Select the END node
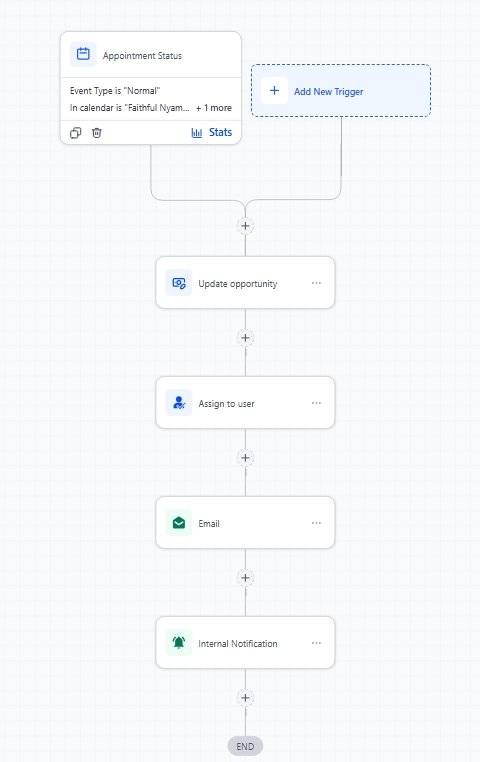Image resolution: width=480 pixels, height=762 pixels. point(245,746)
